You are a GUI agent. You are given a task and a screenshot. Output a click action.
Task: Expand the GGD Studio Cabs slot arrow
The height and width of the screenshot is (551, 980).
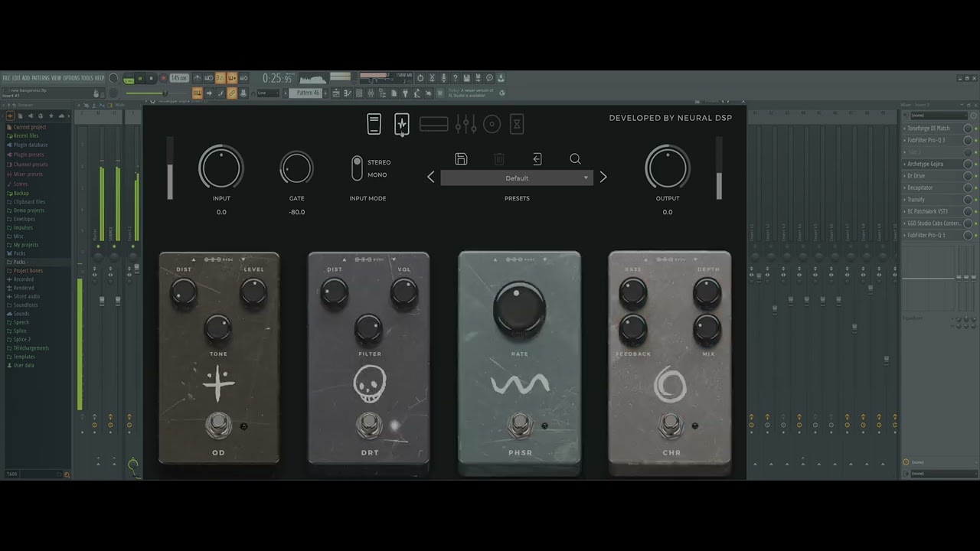pyautogui.click(x=904, y=223)
